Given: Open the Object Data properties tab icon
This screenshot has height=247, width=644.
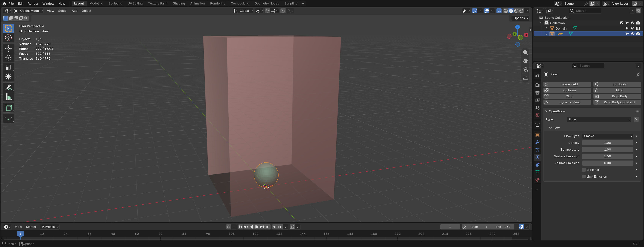Looking at the screenshot, I should click(537, 172).
